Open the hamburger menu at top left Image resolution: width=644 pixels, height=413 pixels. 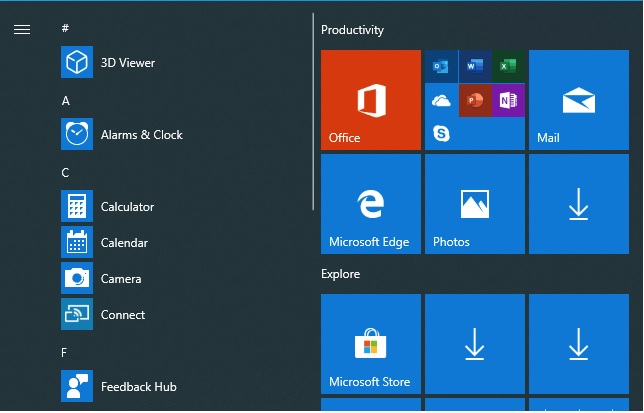point(22,30)
